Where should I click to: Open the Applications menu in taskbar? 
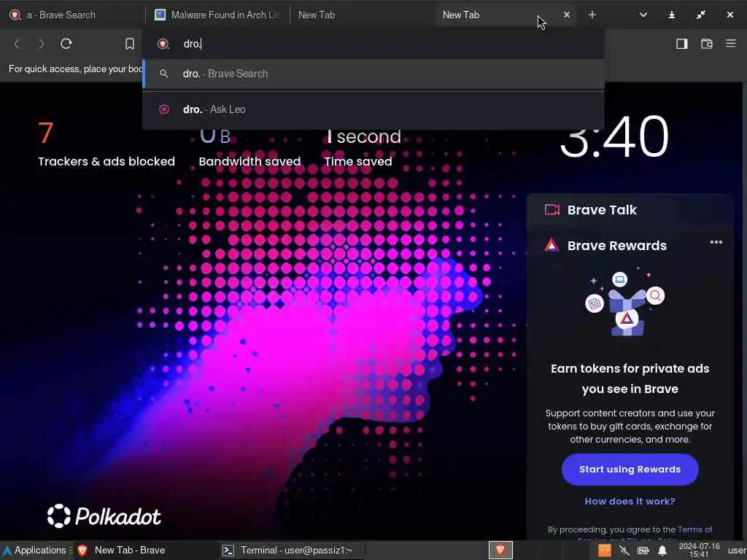[x=36, y=551]
